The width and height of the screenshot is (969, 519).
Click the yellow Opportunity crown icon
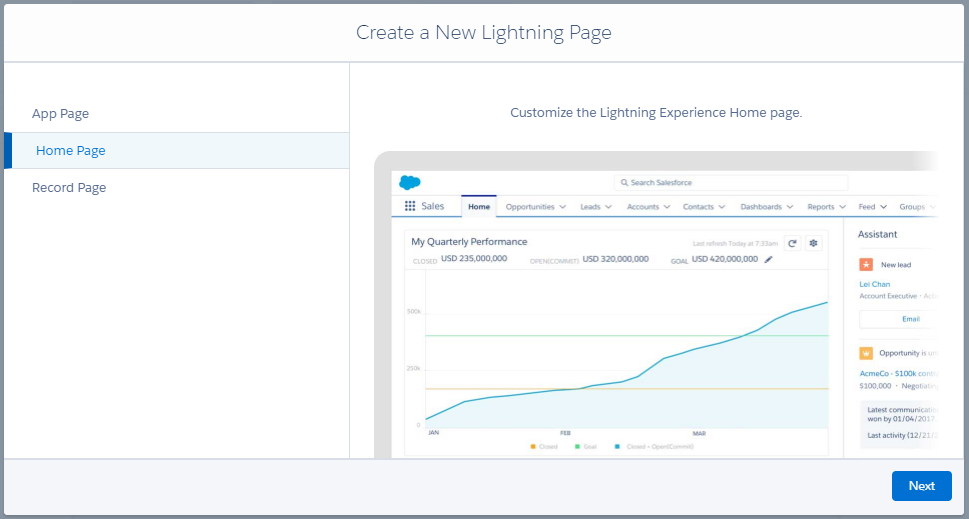click(x=867, y=353)
